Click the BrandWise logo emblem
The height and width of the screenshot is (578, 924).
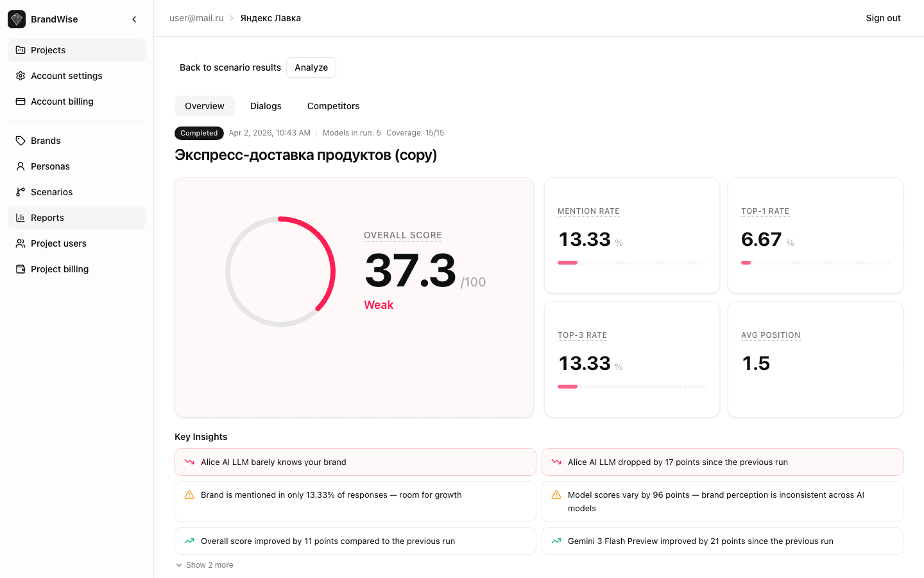pyautogui.click(x=16, y=19)
